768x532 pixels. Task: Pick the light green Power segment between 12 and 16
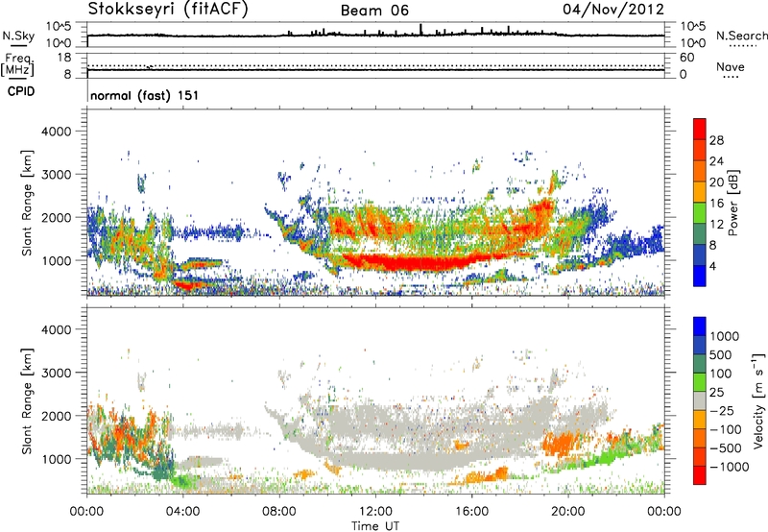click(x=700, y=213)
